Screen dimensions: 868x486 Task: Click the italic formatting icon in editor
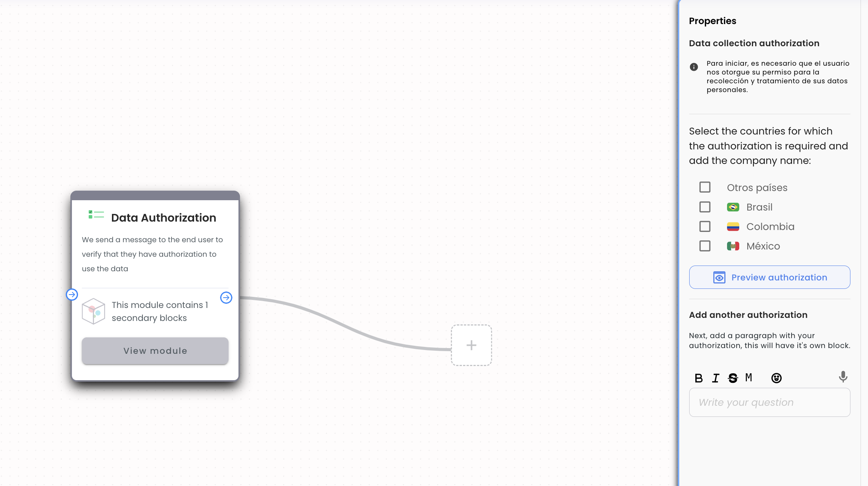point(716,377)
